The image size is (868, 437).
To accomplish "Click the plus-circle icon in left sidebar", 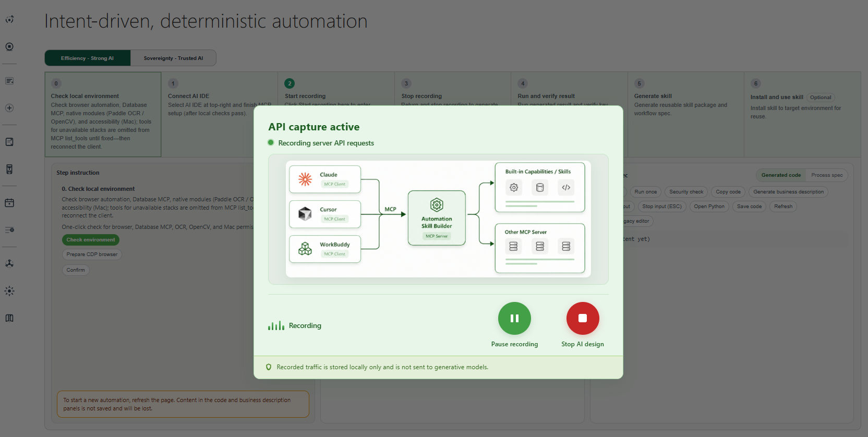I will pos(9,108).
